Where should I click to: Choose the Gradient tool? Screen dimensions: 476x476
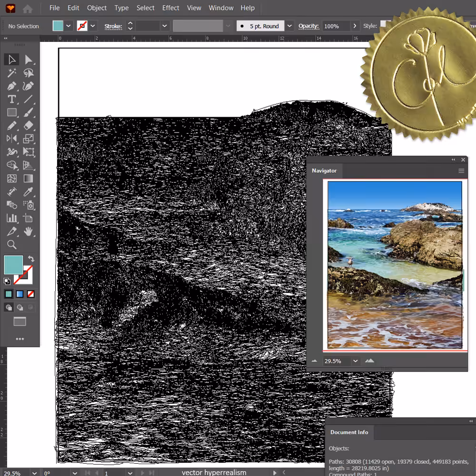29,178
